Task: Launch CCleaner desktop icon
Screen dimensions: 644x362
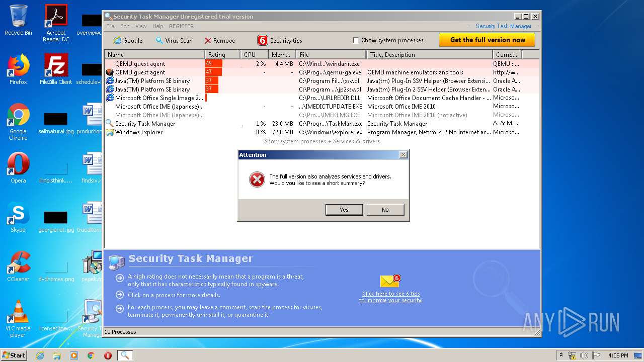Action: pyautogui.click(x=18, y=266)
